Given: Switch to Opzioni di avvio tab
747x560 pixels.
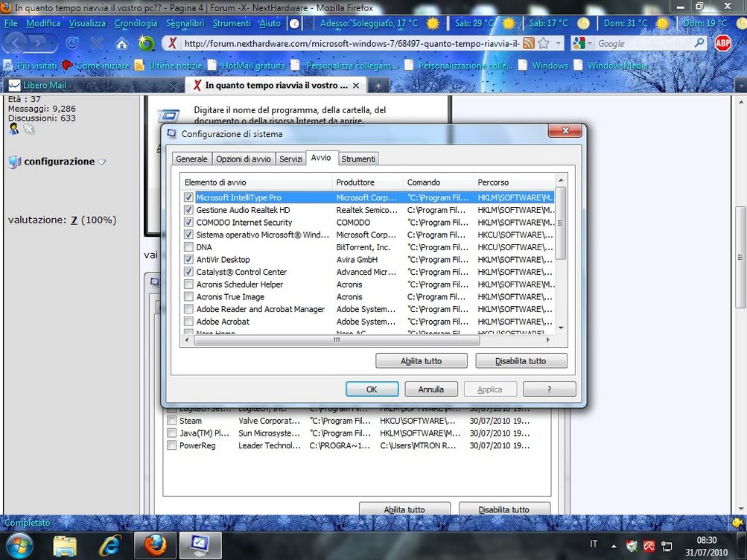Looking at the screenshot, I should click(244, 159).
